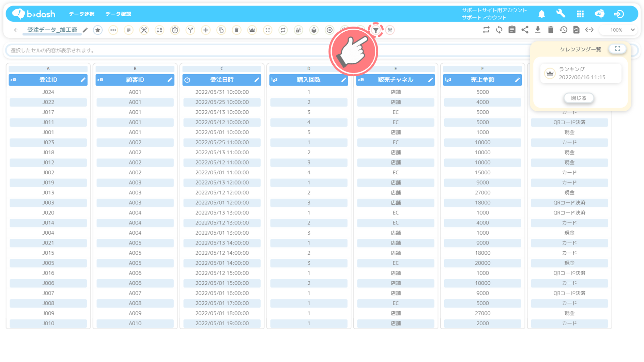Click cell 2022/05/13 14:00:00
Screen dimensions: 644x362
(222, 243)
